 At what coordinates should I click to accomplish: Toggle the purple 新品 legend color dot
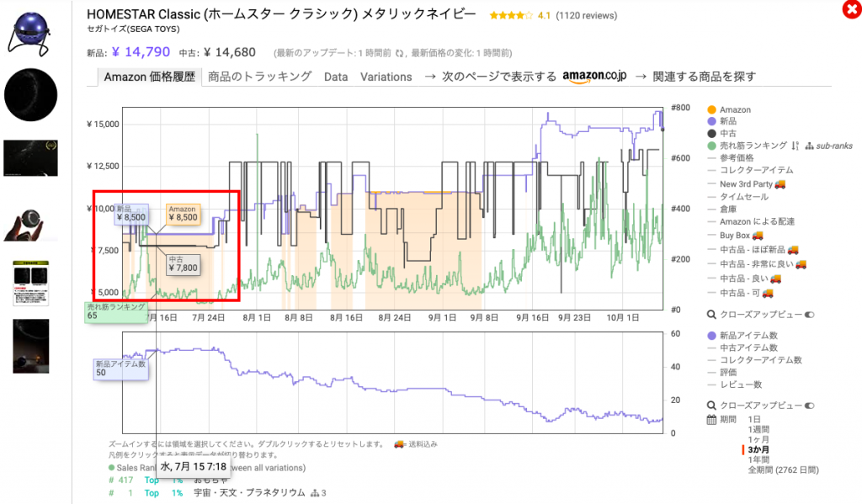pyautogui.click(x=712, y=122)
